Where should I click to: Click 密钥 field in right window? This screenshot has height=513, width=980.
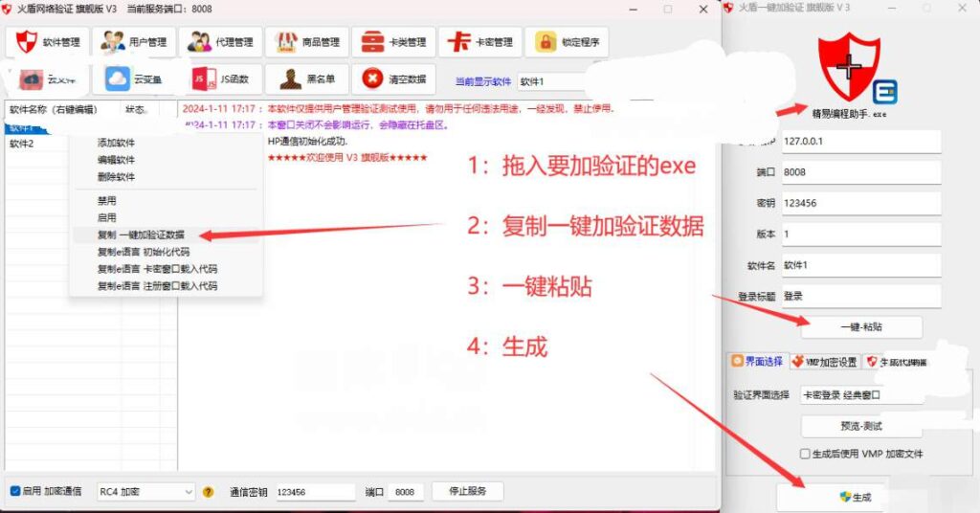point(861,203)
